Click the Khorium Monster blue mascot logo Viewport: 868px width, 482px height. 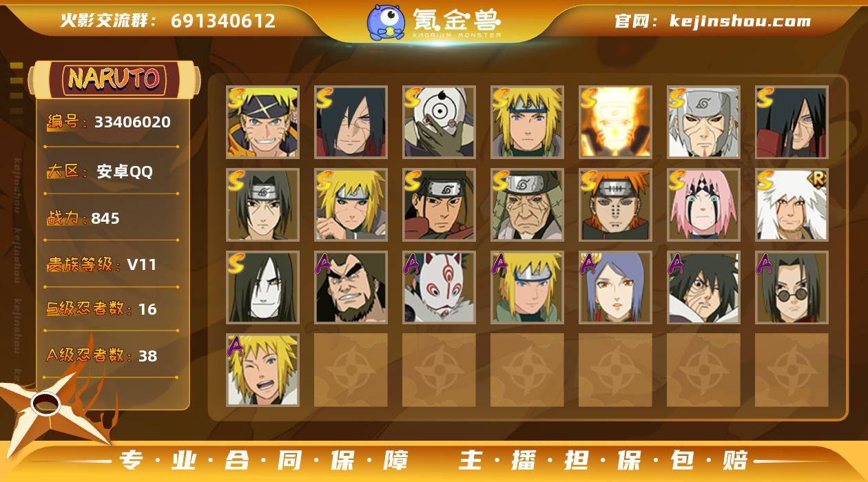click(x=385, y=22)
